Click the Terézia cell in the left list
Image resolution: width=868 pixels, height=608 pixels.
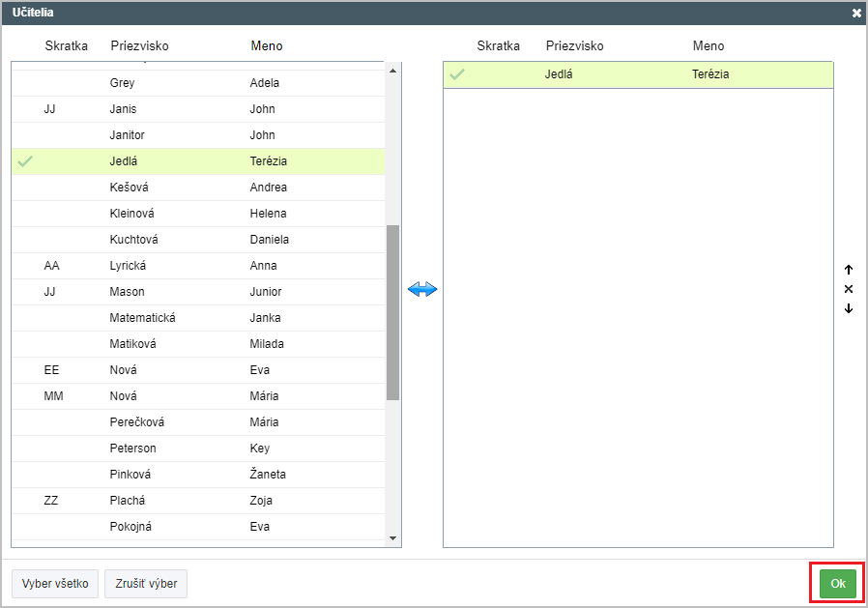[269, 161]
